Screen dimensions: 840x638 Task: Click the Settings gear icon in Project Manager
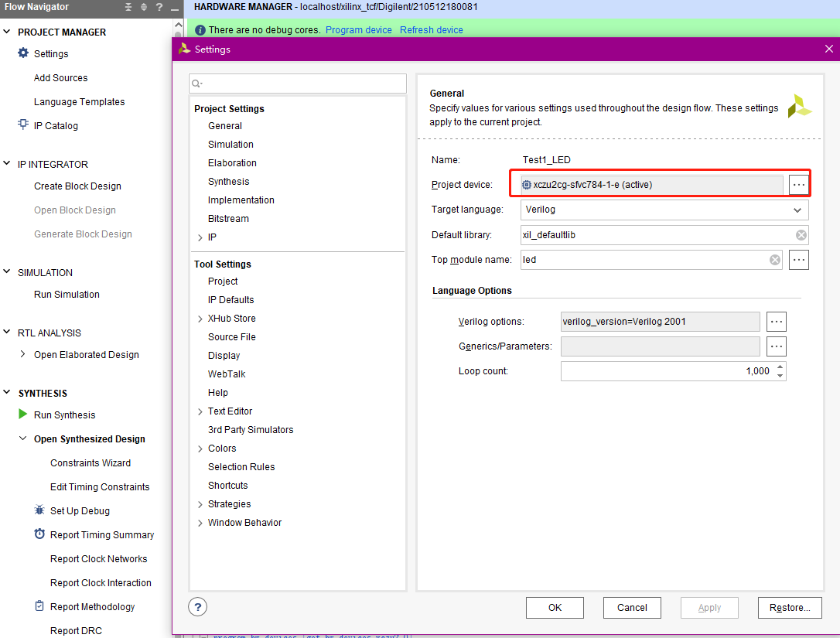click(x=23, y=53)
